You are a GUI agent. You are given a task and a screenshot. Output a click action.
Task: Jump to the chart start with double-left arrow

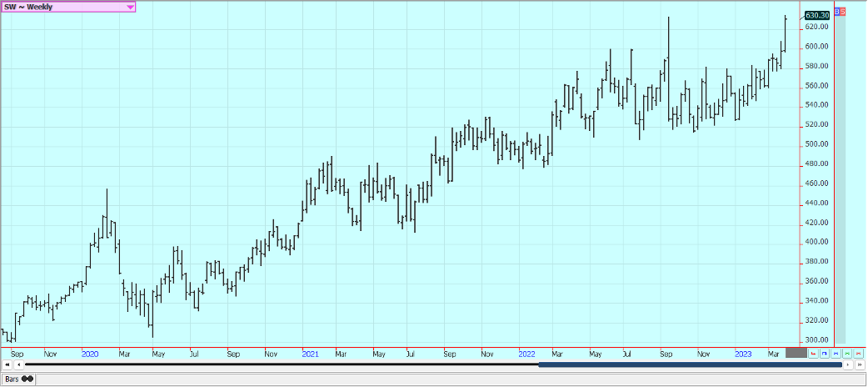click(7, 364)
